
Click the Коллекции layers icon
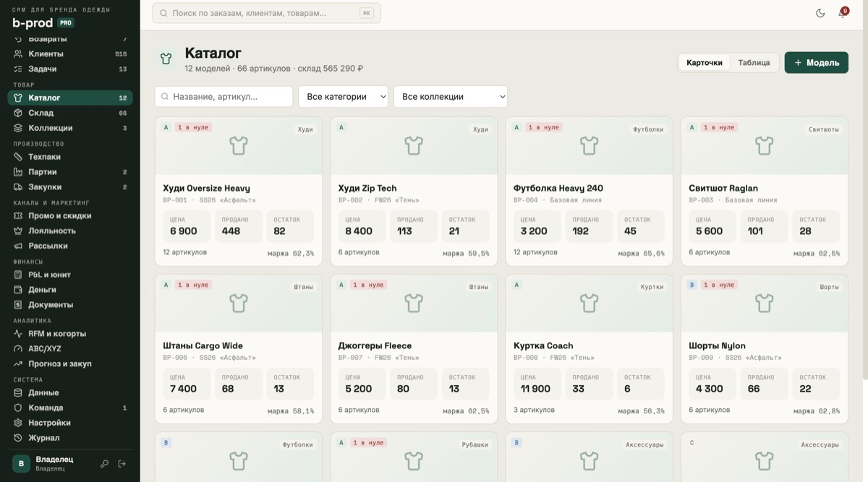[18, 128]
